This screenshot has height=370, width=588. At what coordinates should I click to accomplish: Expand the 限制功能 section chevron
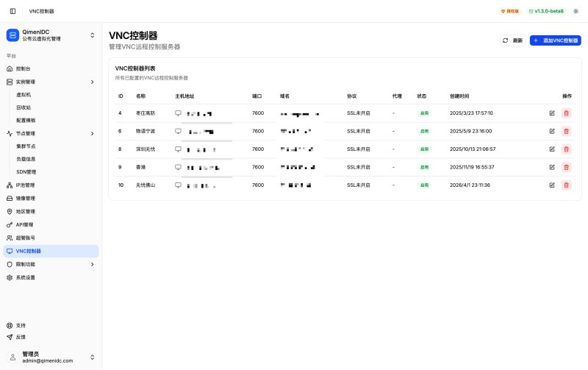click(93, 264)
